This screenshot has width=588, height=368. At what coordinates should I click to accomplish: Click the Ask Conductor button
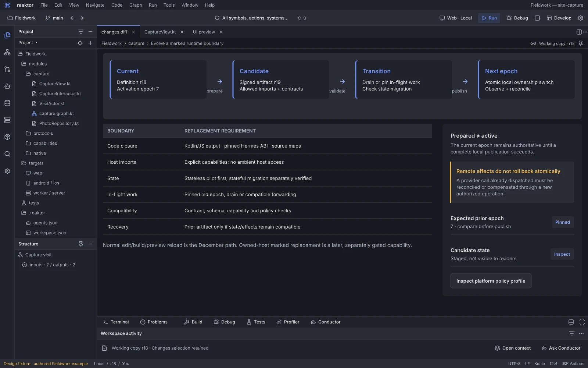(x=561, y=348)
